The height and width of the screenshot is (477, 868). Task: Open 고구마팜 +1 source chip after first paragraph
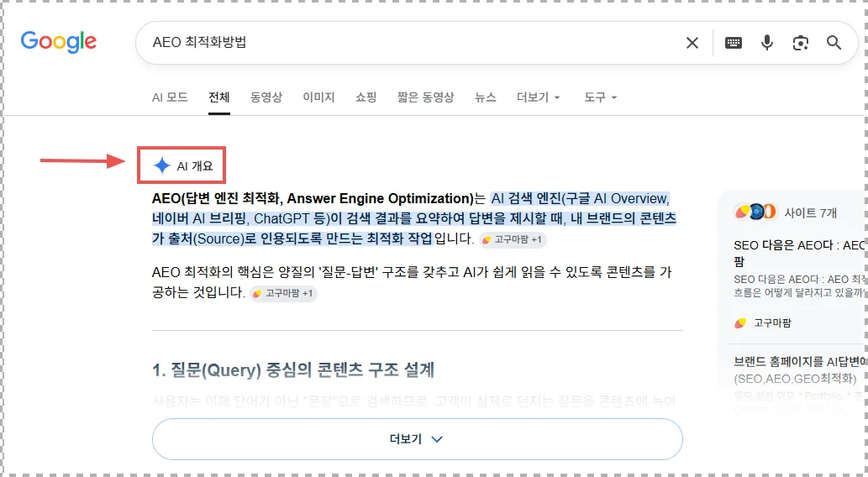[x=513, y=239]
